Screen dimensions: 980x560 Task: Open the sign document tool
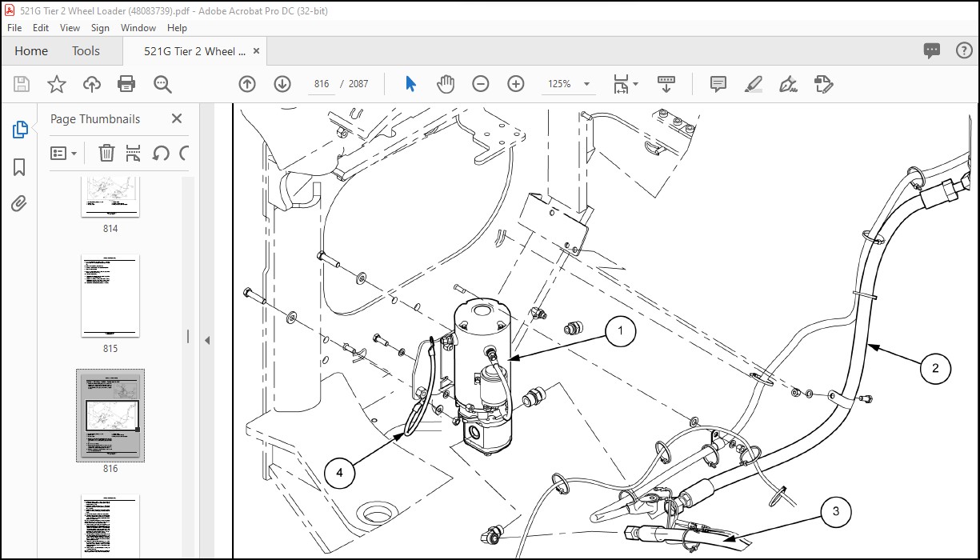788,84
